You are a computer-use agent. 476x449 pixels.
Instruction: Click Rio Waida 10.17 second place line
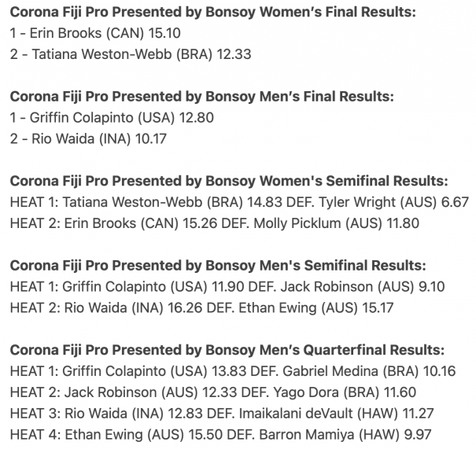(88, 138)
